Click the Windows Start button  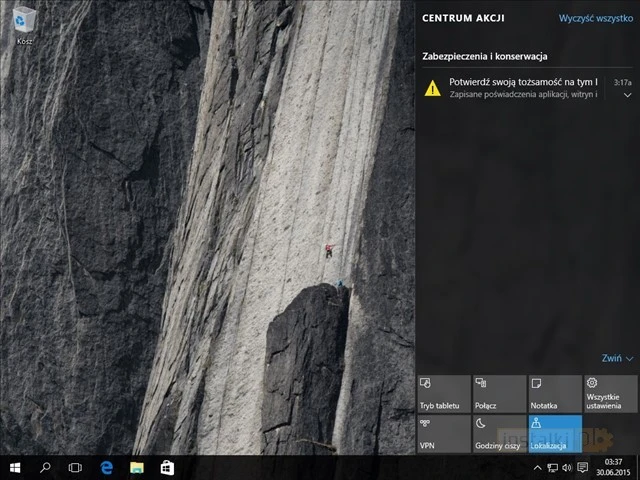[x=16, y=467]
